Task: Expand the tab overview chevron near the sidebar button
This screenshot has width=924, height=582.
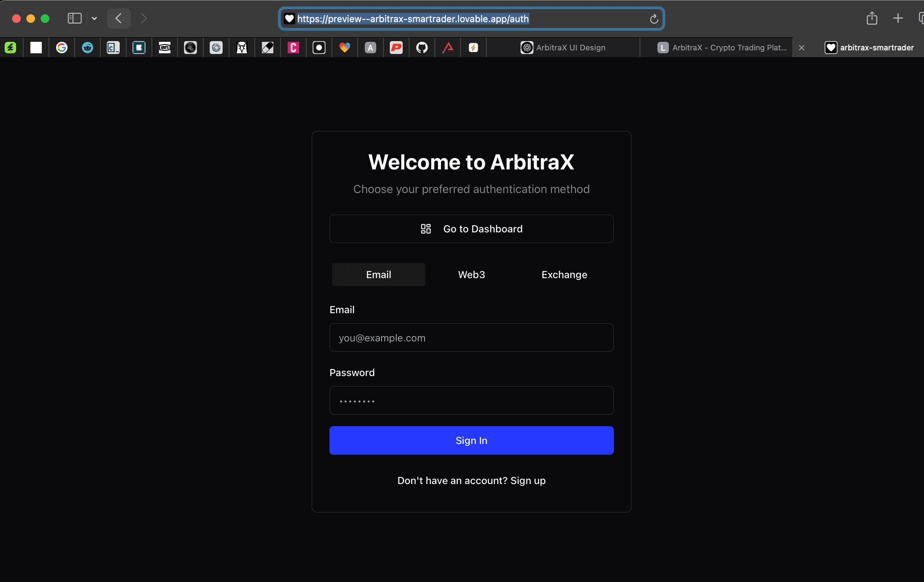Action: [94, 19]
